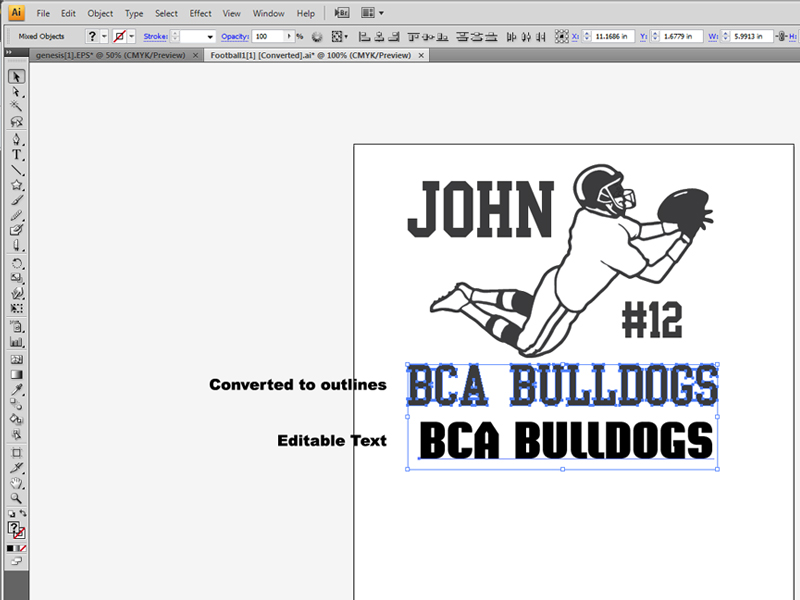The image size is (800, 600).
Task: Select the Symbol Sprayer tool
Action: [16, 327]
